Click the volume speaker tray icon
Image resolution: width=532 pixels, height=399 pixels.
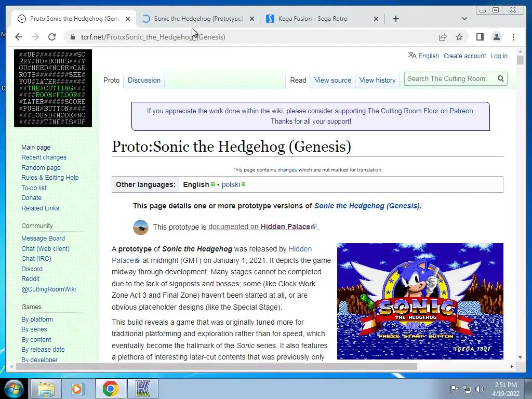[479, 389]
